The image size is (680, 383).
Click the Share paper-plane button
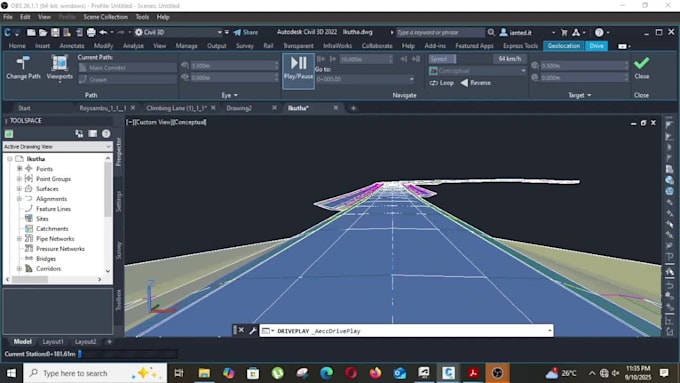click(x=246, y=33)
